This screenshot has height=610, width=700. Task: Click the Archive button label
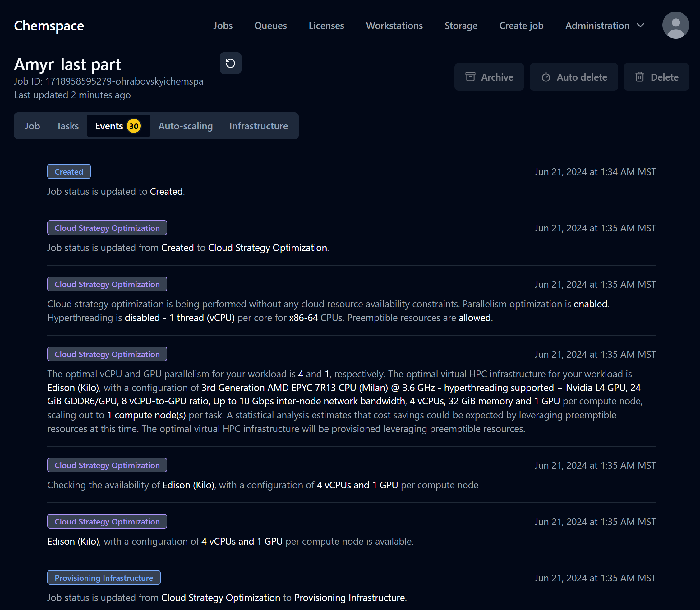click(497, 77)
